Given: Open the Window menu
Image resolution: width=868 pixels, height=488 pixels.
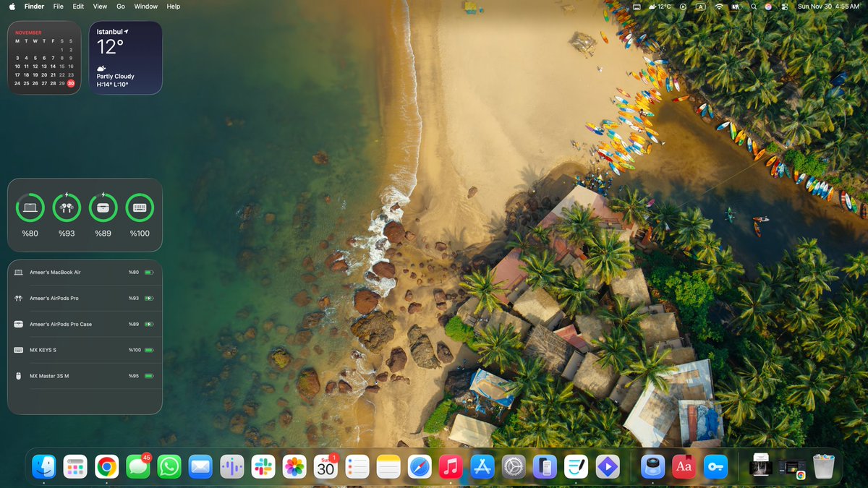Looking at the screenshot, I should coord(146,6).
